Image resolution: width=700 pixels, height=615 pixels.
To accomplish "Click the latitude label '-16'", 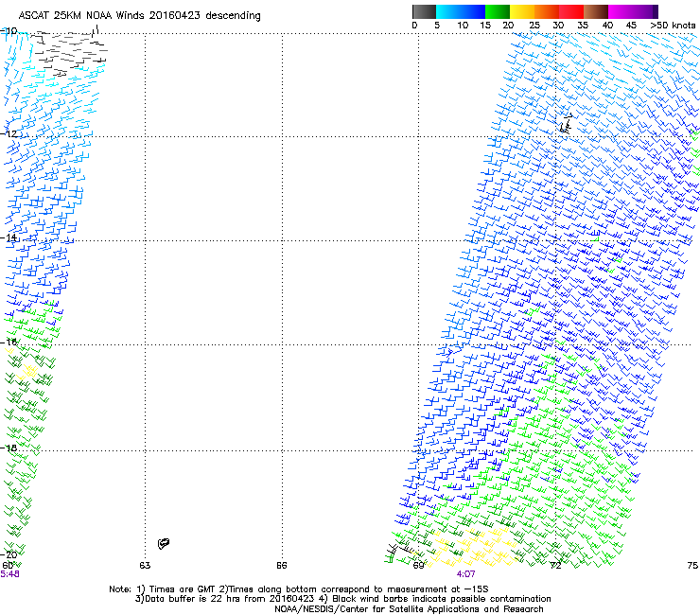I will coord(9,343).
